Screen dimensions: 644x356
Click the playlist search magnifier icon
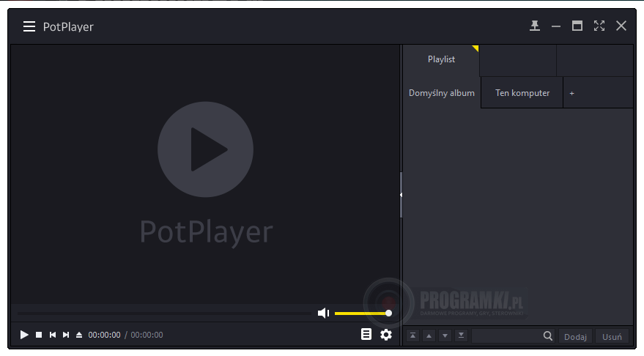tap(548, 336)
